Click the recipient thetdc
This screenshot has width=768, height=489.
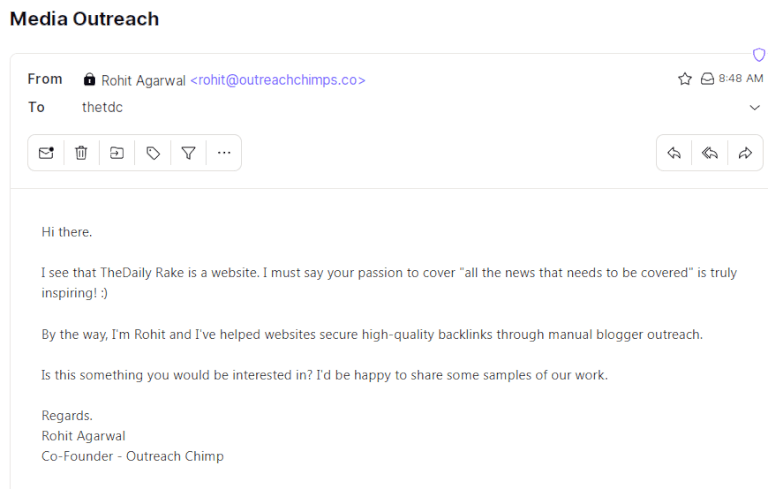pos(102,107)
